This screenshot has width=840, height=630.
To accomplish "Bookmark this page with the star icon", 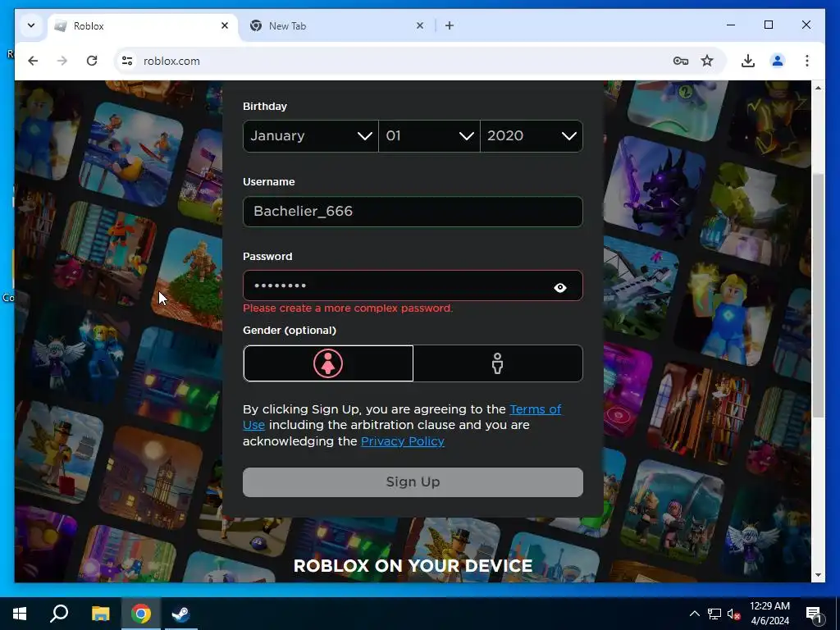I will pos(707,61).
